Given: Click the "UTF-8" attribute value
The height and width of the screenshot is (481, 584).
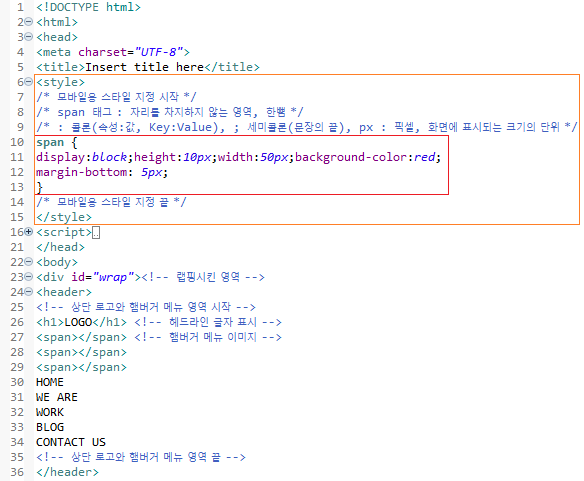Looking at the screenshot, I should pos(159,52).
